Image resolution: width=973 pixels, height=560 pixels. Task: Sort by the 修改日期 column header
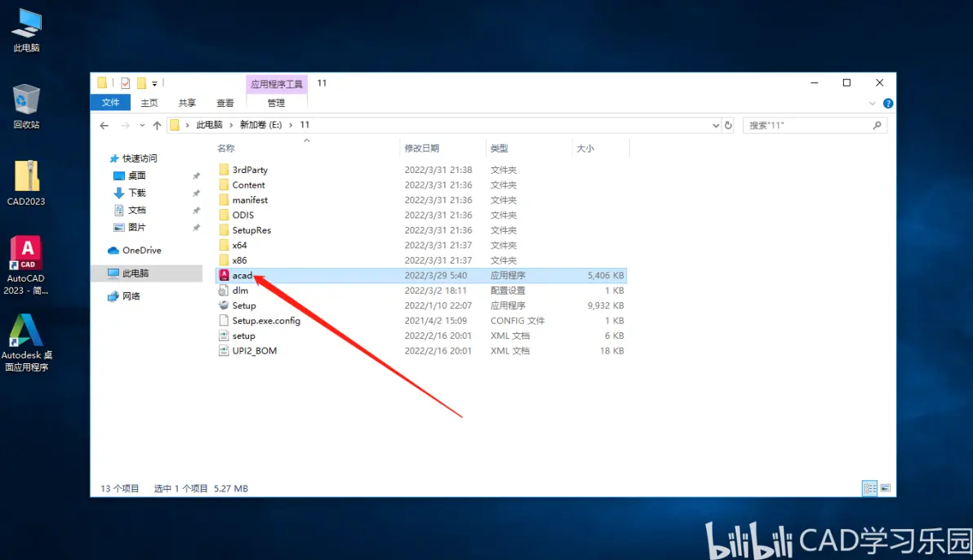tap(421, 149)
